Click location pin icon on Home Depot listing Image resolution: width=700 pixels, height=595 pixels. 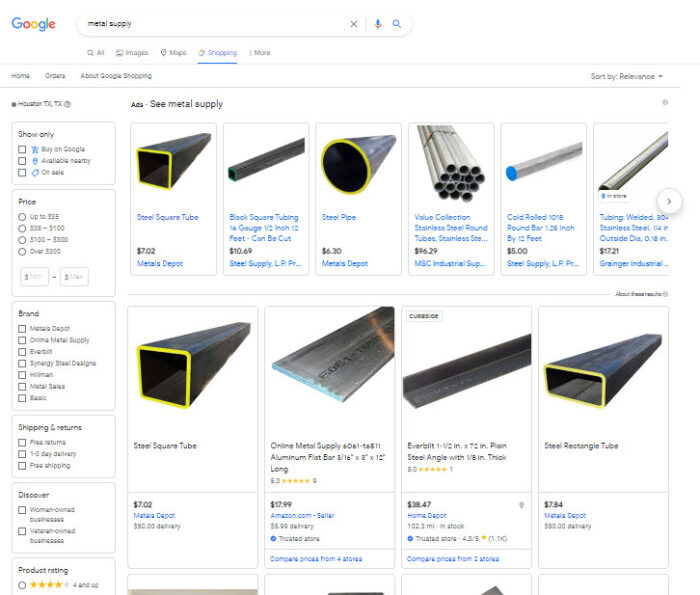point(521,505)
